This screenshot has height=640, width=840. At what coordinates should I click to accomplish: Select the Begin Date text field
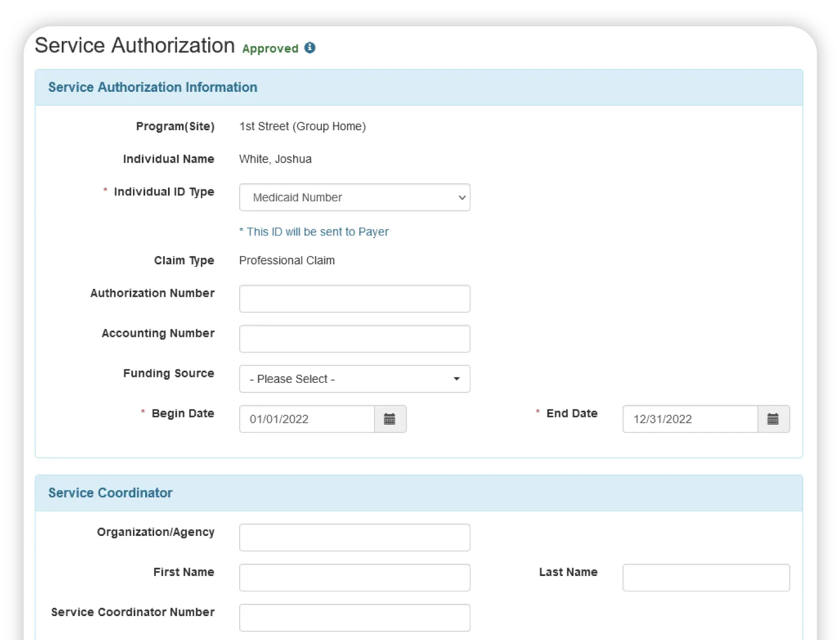point(307,419)
